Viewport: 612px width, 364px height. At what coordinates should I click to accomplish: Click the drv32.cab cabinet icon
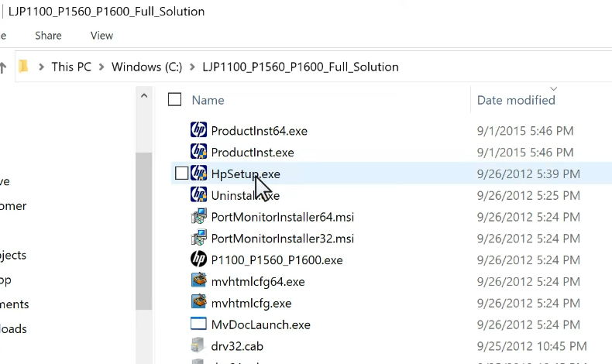coord(198,345)
